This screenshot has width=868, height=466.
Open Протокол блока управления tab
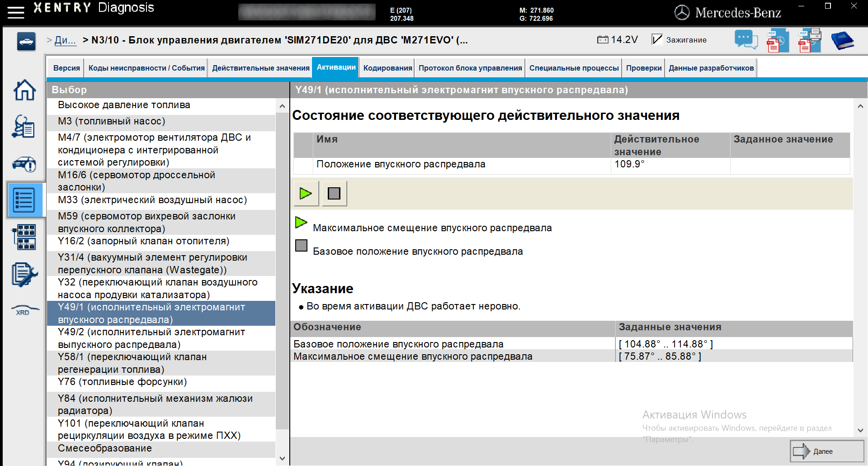(470, 68)
